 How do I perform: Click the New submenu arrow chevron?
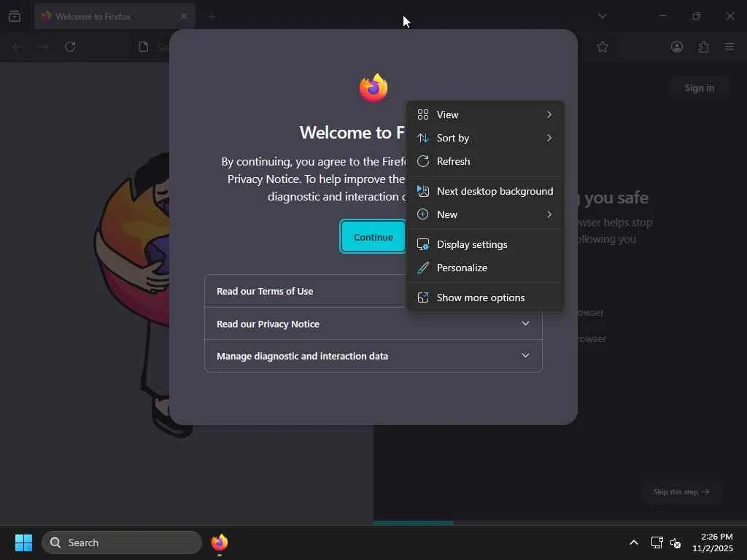[x=549, y=215]
